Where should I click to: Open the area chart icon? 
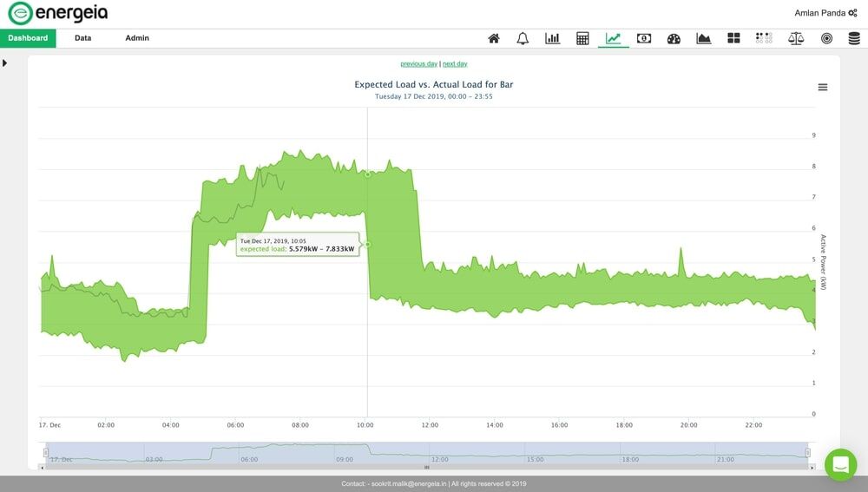(x=704, y=38)
